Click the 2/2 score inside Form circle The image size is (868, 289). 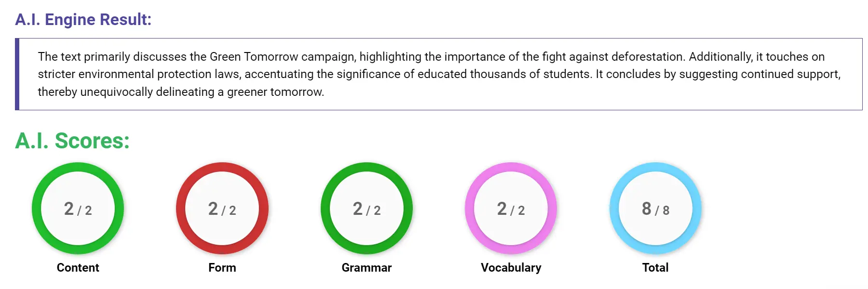coord(222,208)
